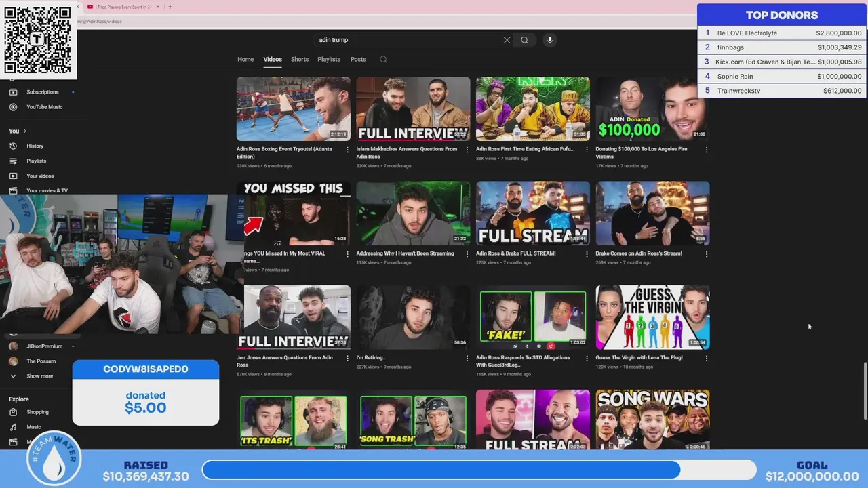
Task: Open 'Drake Comes on Adin Ross's Stream!' title
Action: (x=639, y=253)
